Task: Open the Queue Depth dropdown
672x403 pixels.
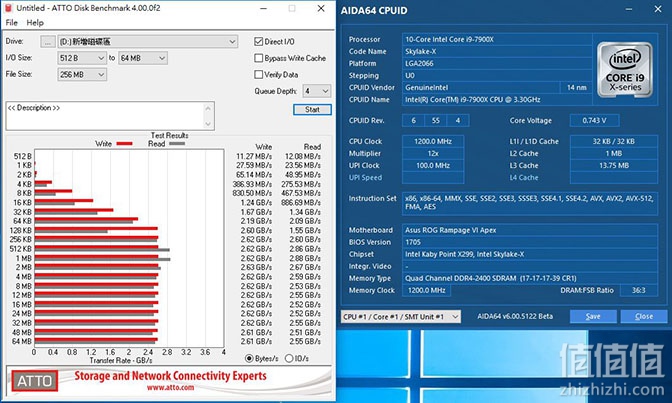Action: (x=317, y=91)
